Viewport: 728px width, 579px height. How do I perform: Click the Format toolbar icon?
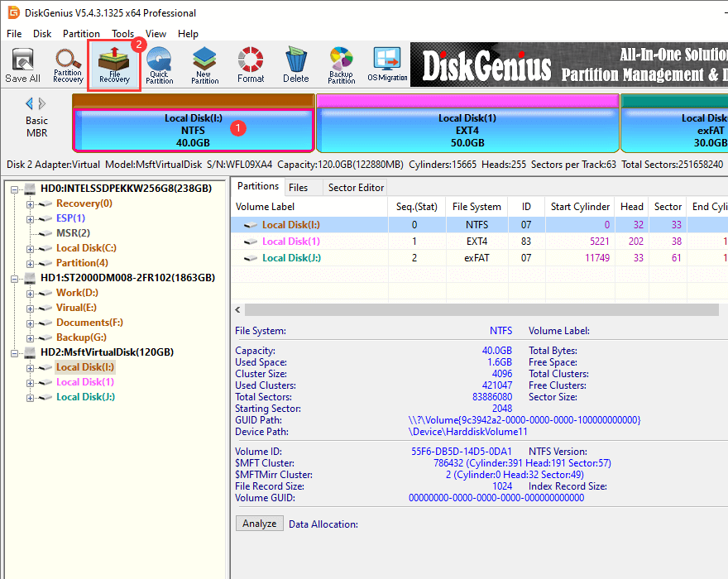(251, 65)
